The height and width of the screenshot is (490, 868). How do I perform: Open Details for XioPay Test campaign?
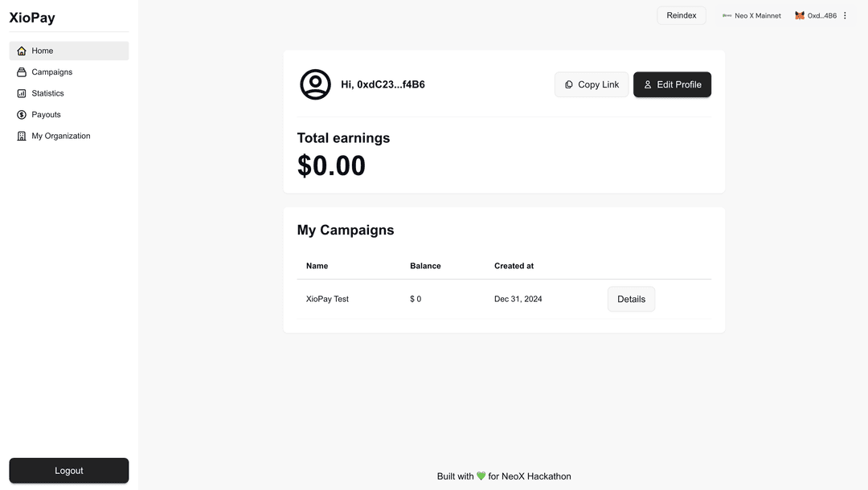pyautogui.click(x=631, y=299)
